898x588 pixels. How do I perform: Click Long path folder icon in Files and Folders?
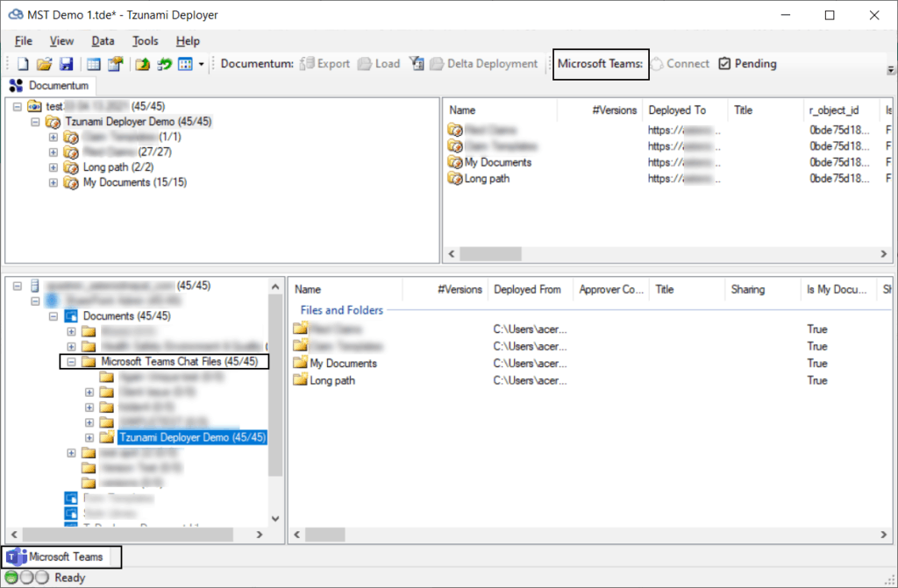pos(301,380)
